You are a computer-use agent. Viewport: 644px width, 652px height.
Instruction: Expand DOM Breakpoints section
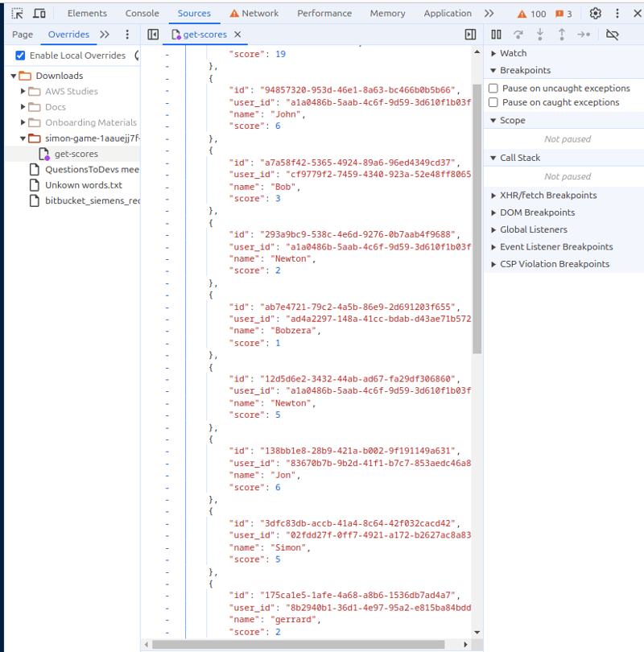click(493, 213)
